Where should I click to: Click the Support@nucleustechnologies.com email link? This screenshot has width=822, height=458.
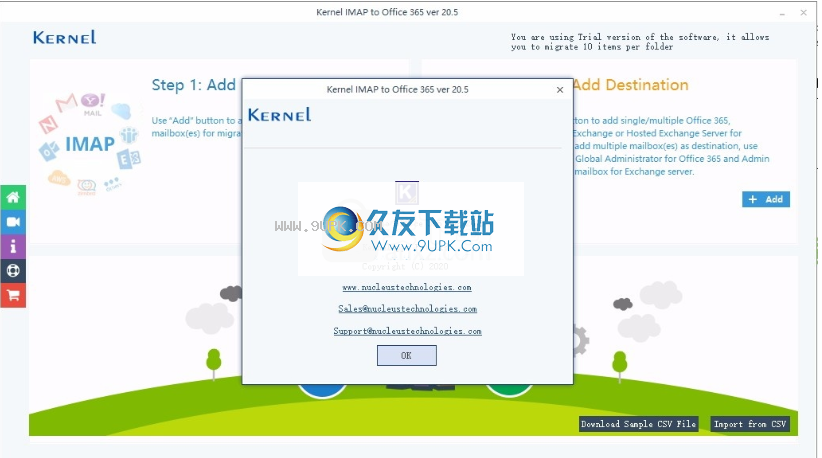coord(407,331)
